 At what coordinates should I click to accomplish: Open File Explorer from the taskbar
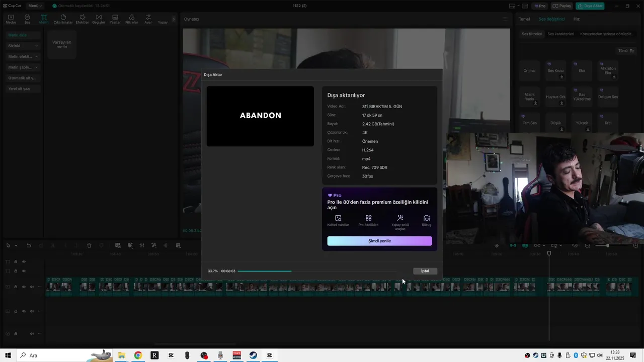(x=121, y=355)
